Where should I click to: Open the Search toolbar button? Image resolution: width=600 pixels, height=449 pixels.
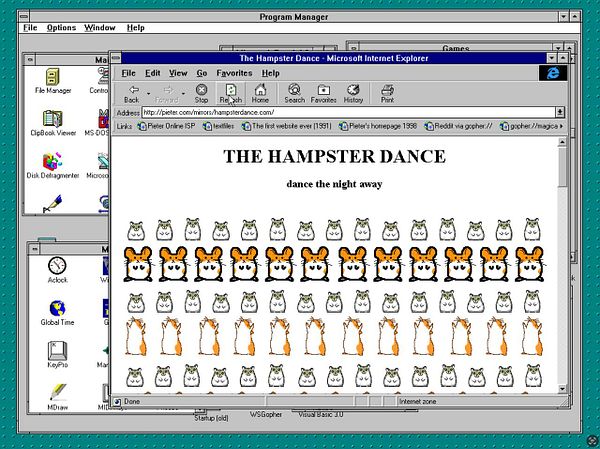[x=294, y=94]
